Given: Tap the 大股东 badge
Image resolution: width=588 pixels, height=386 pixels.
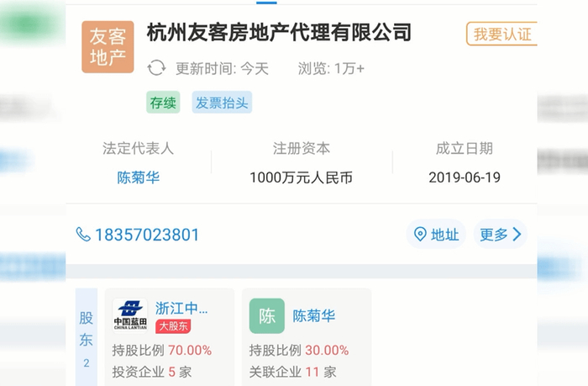Looking at the screenshot, I should 173,326.
